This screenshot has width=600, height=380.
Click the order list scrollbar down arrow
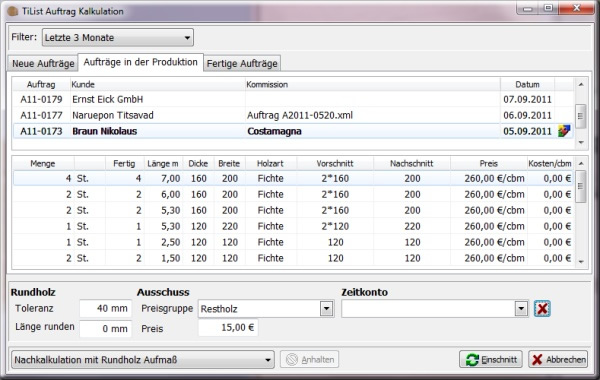tap(581, 142)
